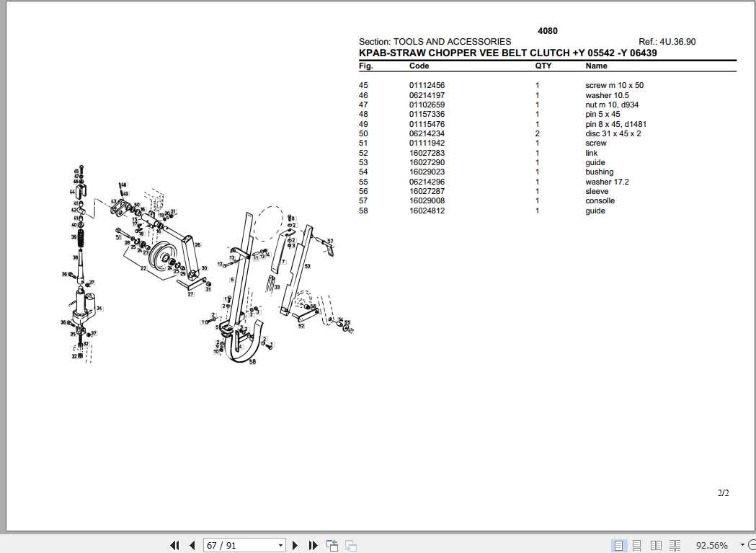This screenshot has width=756, height=553.
Task: Click part label 34 in the diagram
Action: [x=99, y=308]
